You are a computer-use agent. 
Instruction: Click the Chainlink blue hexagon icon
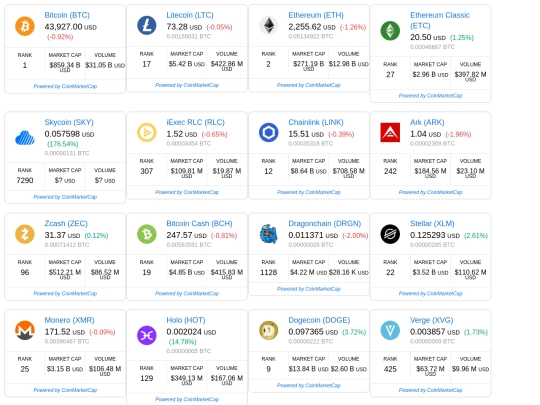coord(269,132)
